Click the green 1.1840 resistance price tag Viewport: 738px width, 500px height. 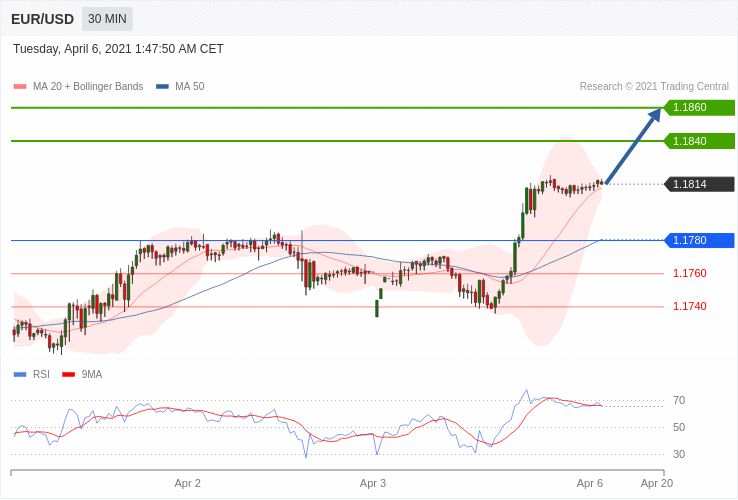(x=699, y=141)
